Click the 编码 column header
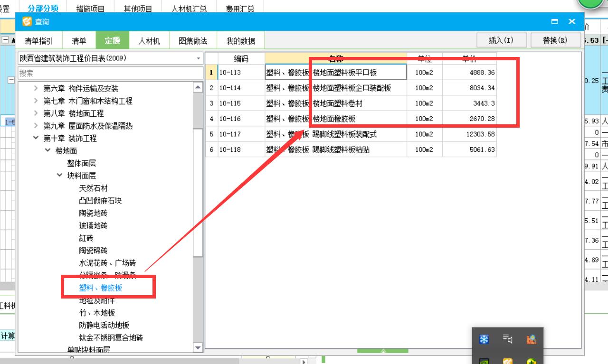 [241, 59]
